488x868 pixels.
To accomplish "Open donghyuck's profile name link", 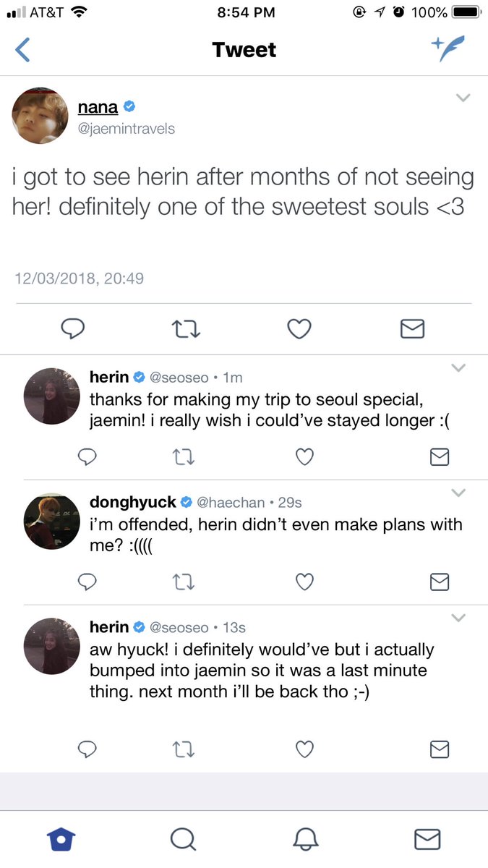I will 133,501.
